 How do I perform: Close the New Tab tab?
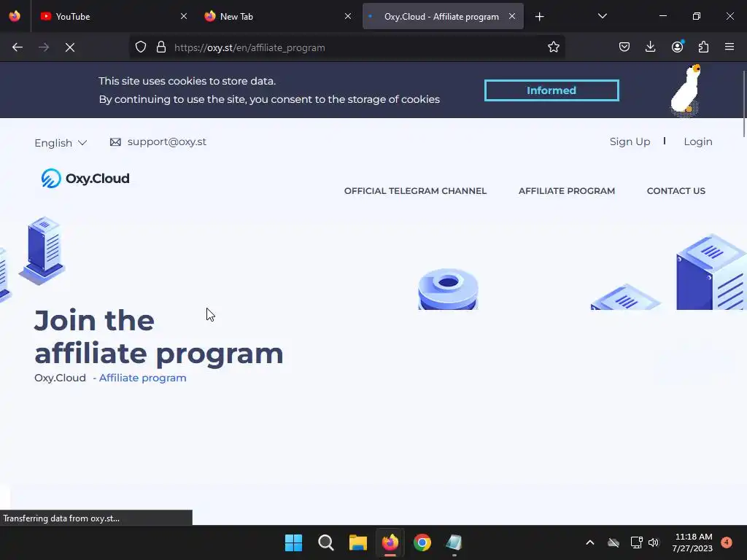click(x=348, y=16)
